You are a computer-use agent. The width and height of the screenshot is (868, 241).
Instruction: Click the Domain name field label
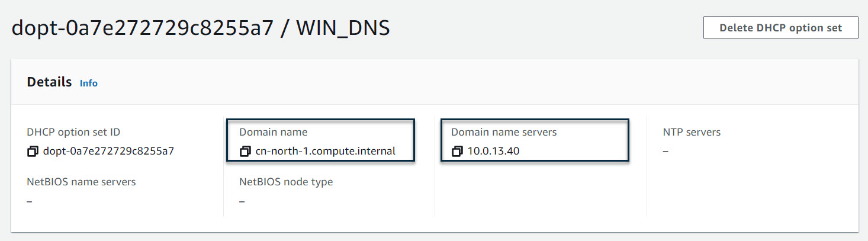274,132
